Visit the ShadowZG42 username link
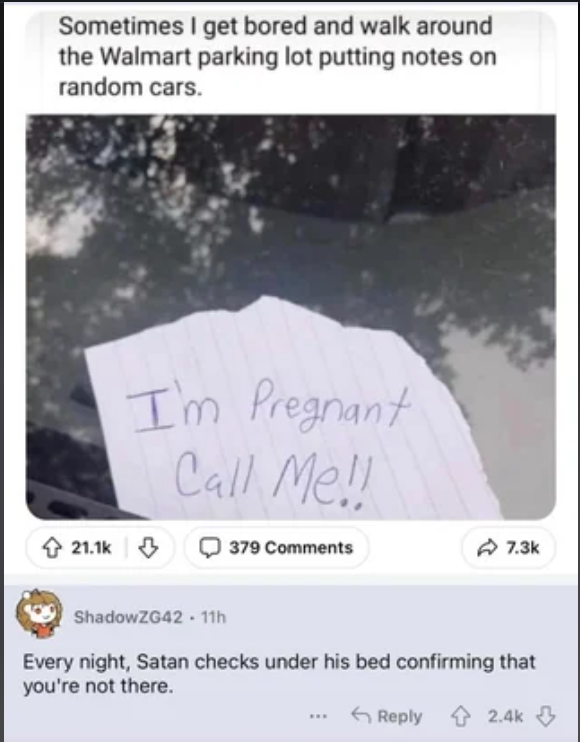 tap(128, 617)
